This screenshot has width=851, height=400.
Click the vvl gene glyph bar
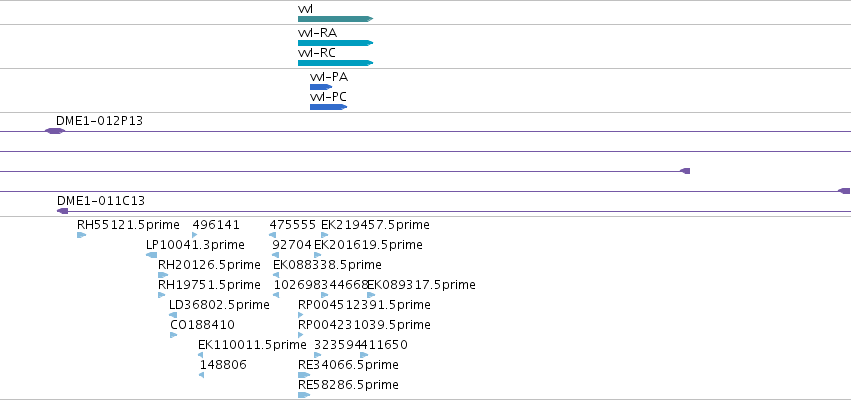pos(335,19)
